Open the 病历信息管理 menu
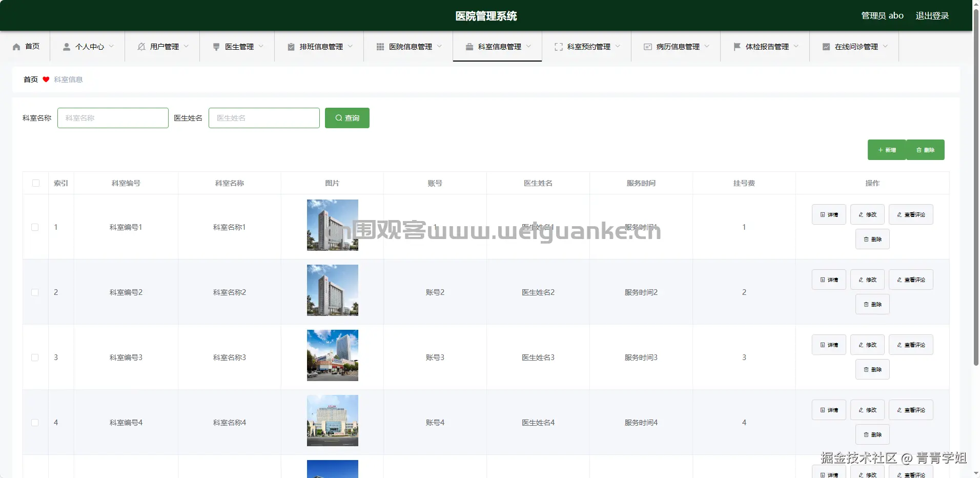 coord(676,47)
